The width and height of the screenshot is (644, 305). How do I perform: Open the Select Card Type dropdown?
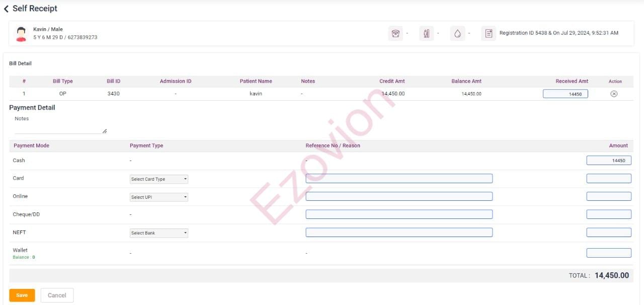pos(158,179)
